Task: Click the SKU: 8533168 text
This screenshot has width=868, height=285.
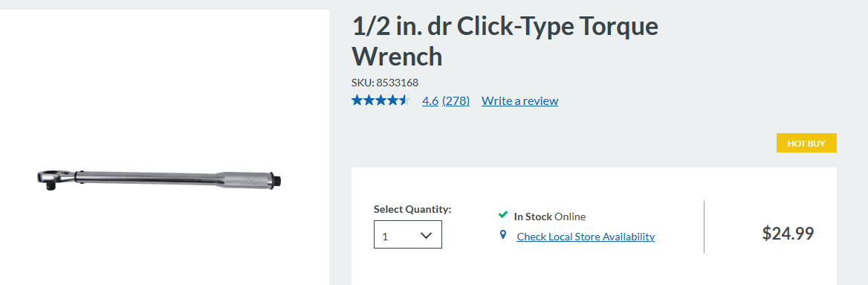Action: (385, 83)
